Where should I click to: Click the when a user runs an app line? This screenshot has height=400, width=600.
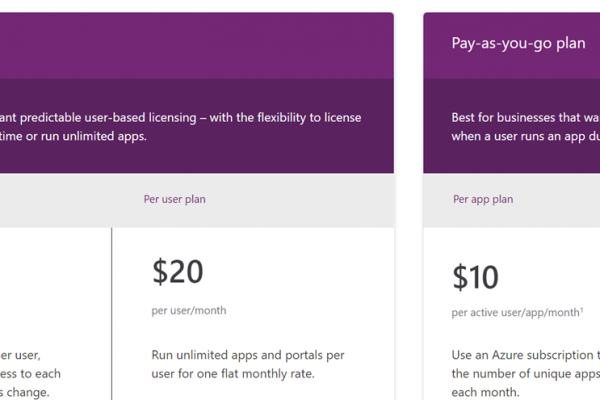(525, 136)
